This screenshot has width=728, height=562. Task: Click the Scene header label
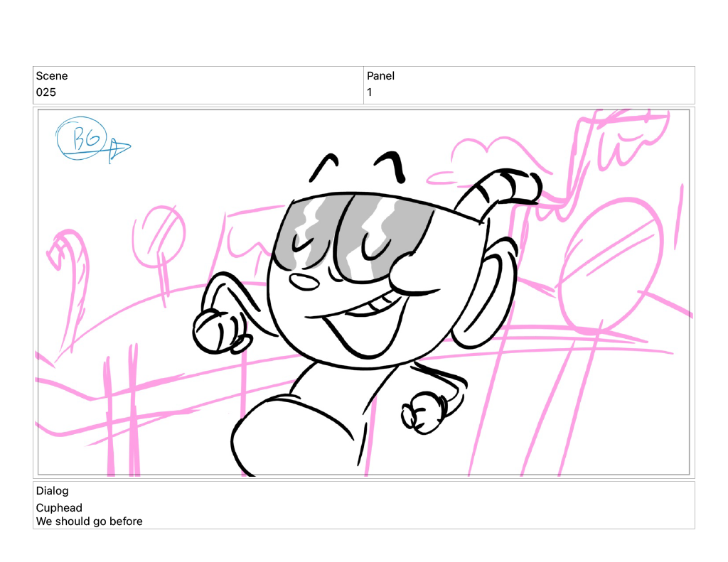pyautogui.click(x=52, y=76)
